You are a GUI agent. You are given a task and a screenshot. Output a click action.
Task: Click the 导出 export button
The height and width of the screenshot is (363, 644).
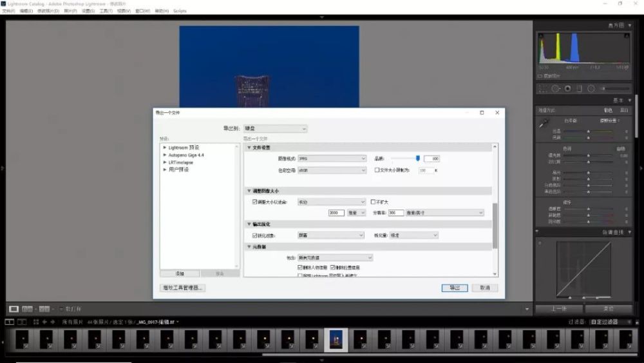pos(454,288)
